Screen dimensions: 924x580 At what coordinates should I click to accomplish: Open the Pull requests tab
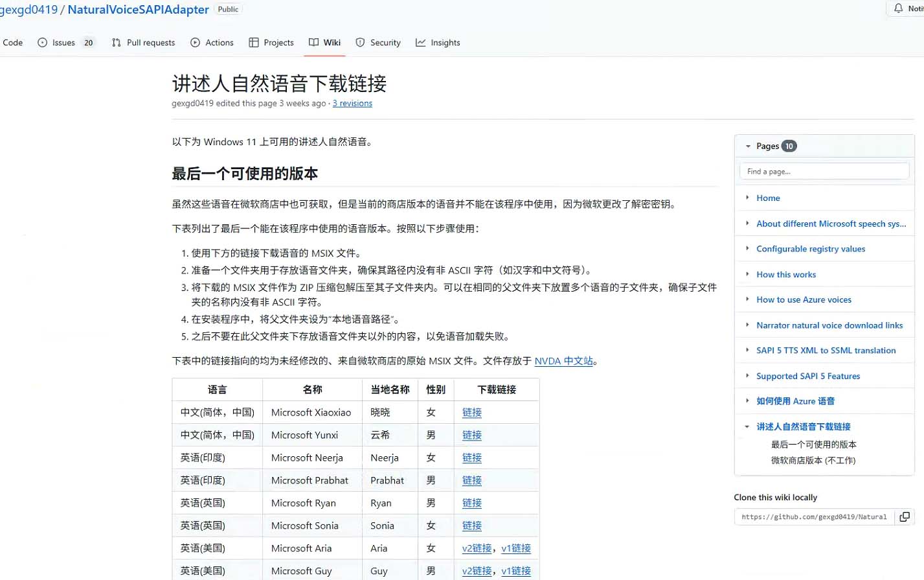pos(143,43)
